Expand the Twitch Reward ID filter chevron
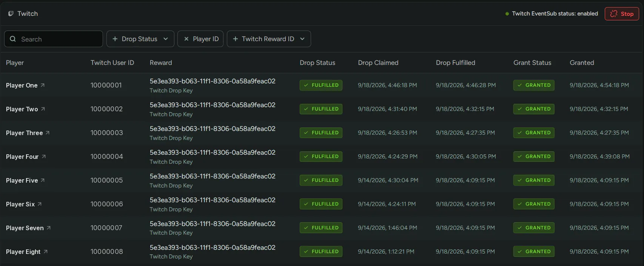Image resolution: width=644 pixels, height=266 pixels. coord(302,39)
